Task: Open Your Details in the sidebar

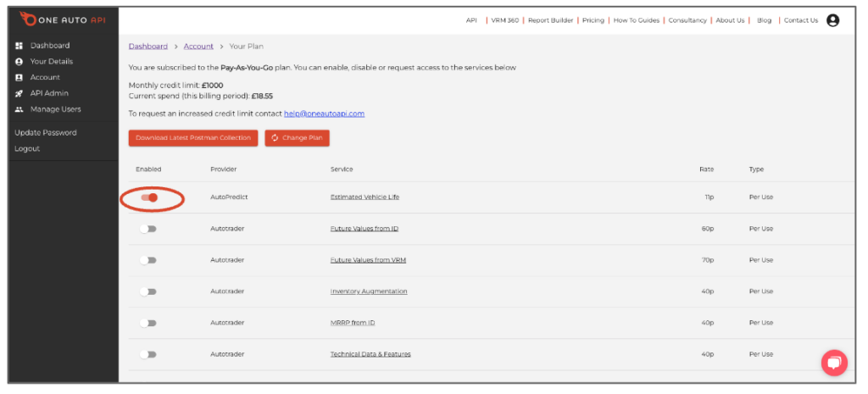Action: [52, 61]
